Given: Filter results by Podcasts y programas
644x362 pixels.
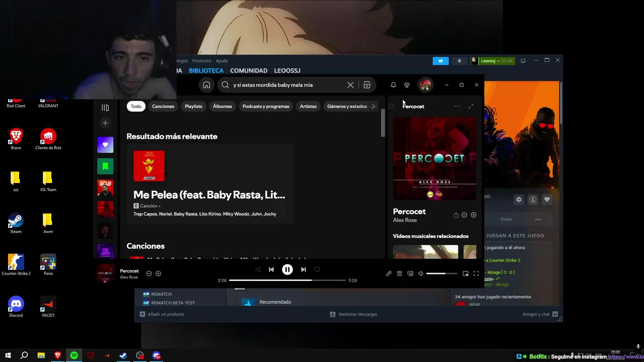Looking at the screenshot, I should click(x=266, y=106).
